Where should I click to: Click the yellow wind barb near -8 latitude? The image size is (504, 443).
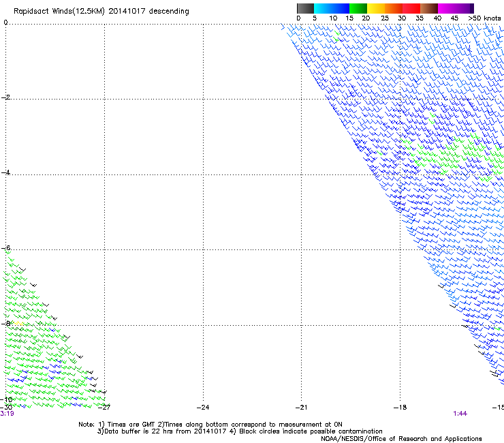(18, 323)
